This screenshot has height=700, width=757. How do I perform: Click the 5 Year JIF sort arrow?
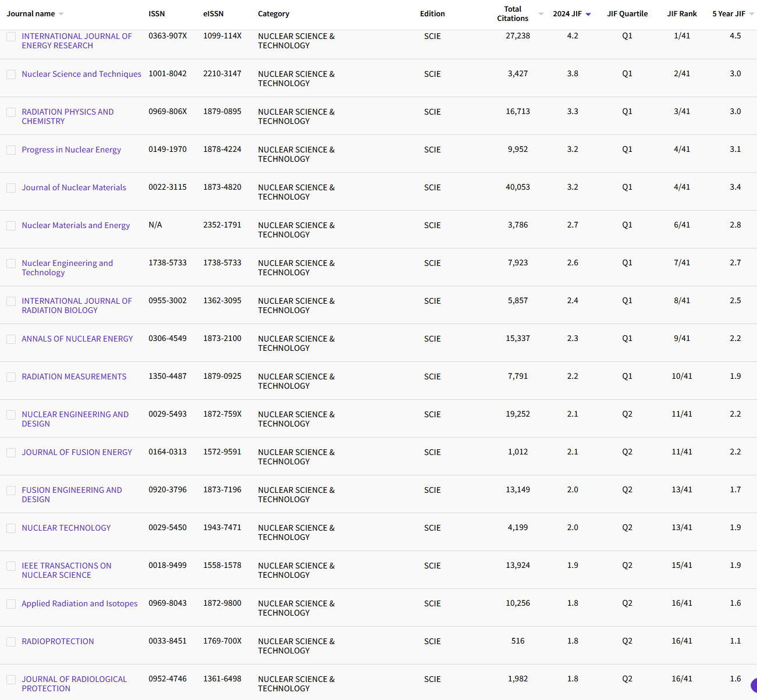[751, 14]
